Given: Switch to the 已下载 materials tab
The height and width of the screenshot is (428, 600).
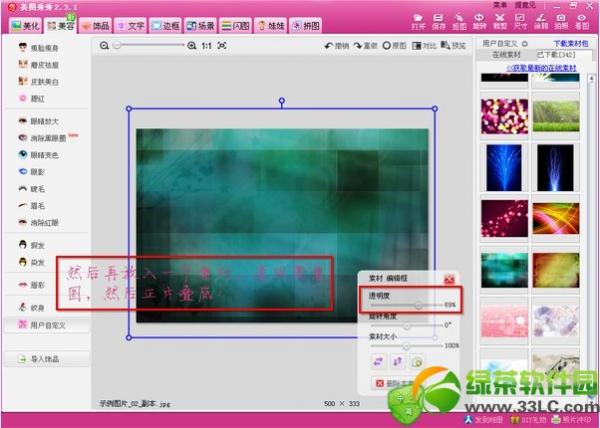Looking at the screenshot, I should point(556,55).
